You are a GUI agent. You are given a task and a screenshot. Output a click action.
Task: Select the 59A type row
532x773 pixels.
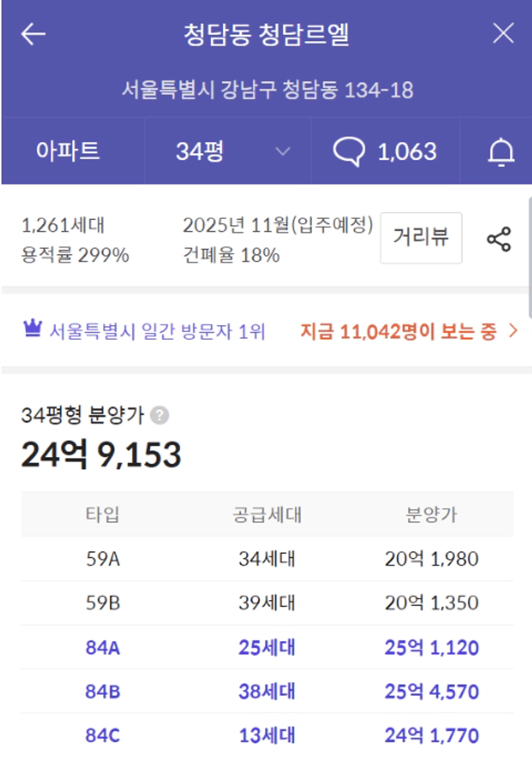[267, 559]
